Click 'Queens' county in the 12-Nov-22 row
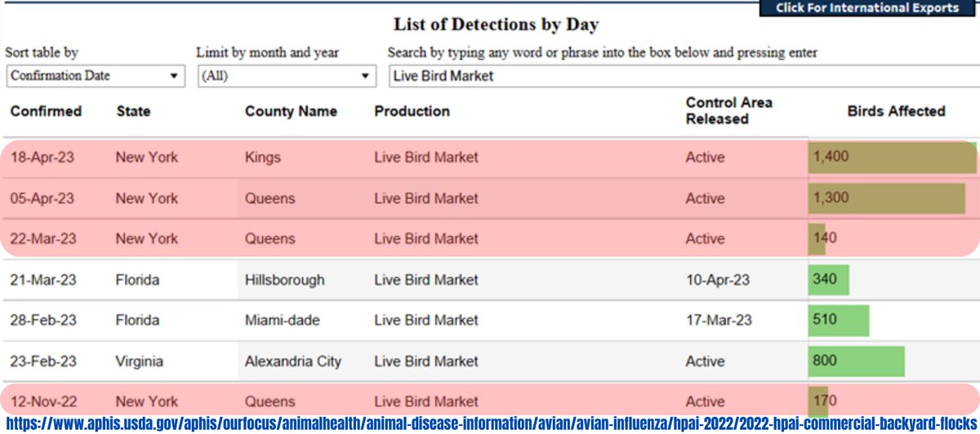980x434 pixels. pos(269,401)
